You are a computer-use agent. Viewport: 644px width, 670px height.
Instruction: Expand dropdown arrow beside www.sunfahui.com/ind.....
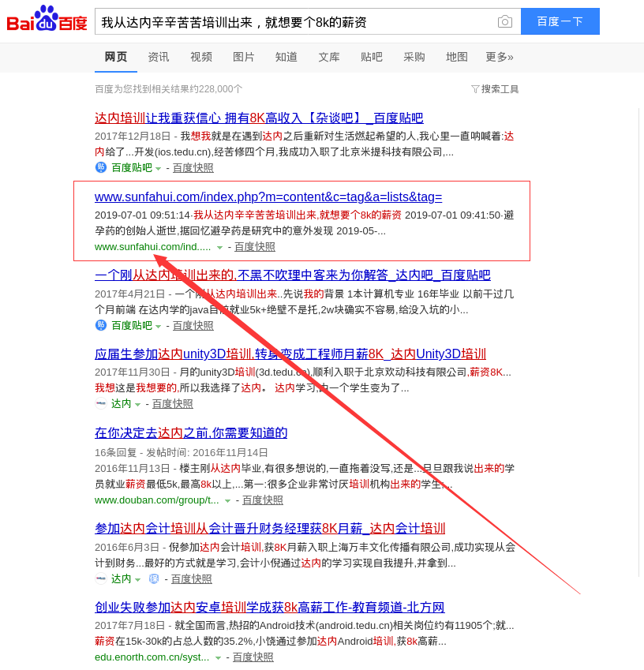[x=219, y=248]
